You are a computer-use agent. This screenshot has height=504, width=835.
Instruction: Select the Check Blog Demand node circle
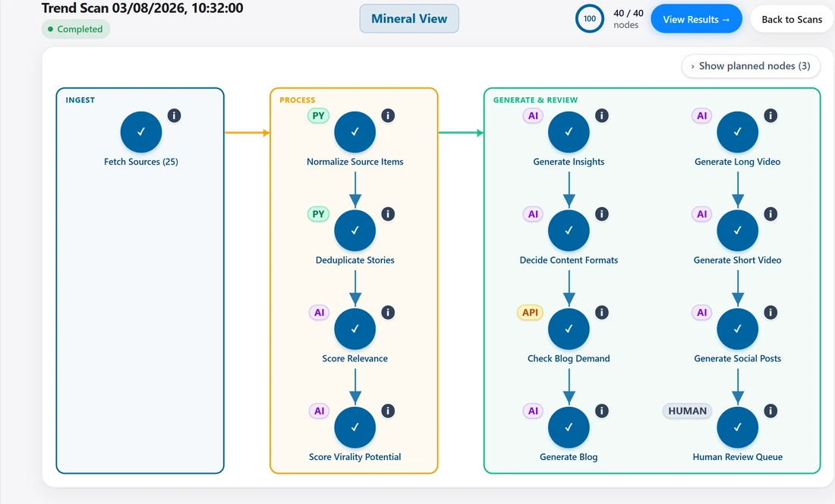pos(569,329)
